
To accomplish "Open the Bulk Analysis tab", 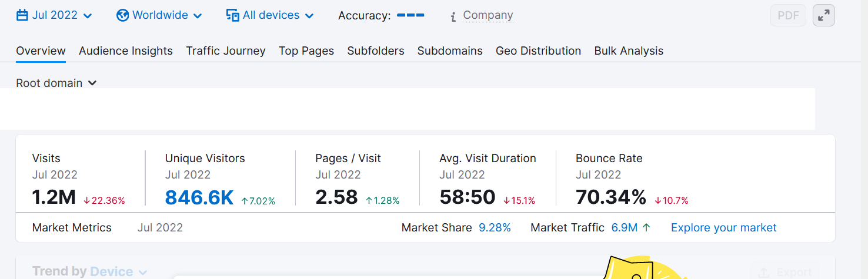I will pos(629,51).
